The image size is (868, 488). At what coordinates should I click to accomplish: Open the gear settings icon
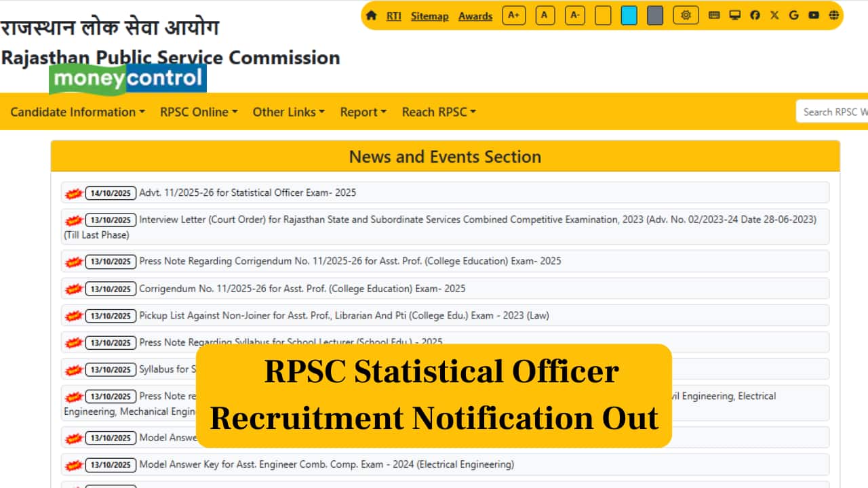tap(686, 16)
